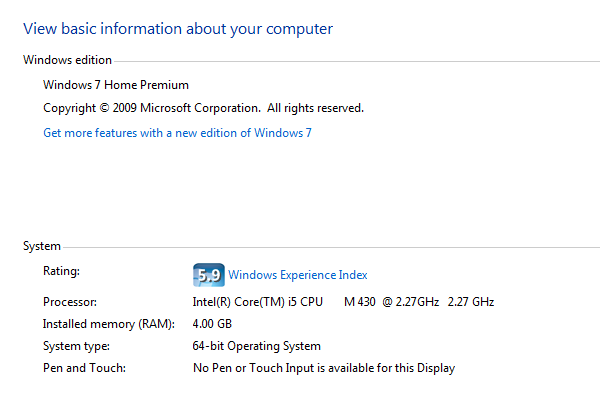
Task: Click the divider line beside Windows edition
Action: (x=357, y=61)
